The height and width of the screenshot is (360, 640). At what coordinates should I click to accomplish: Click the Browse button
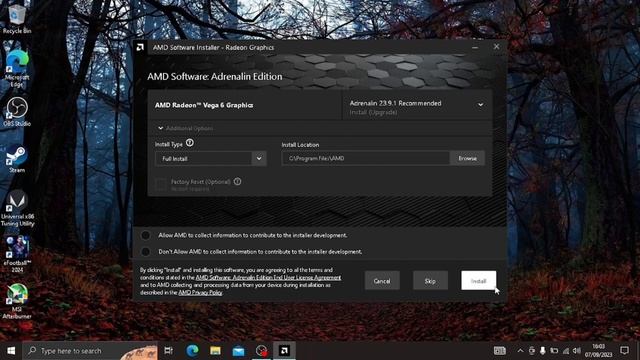click(x=467, y=158)
